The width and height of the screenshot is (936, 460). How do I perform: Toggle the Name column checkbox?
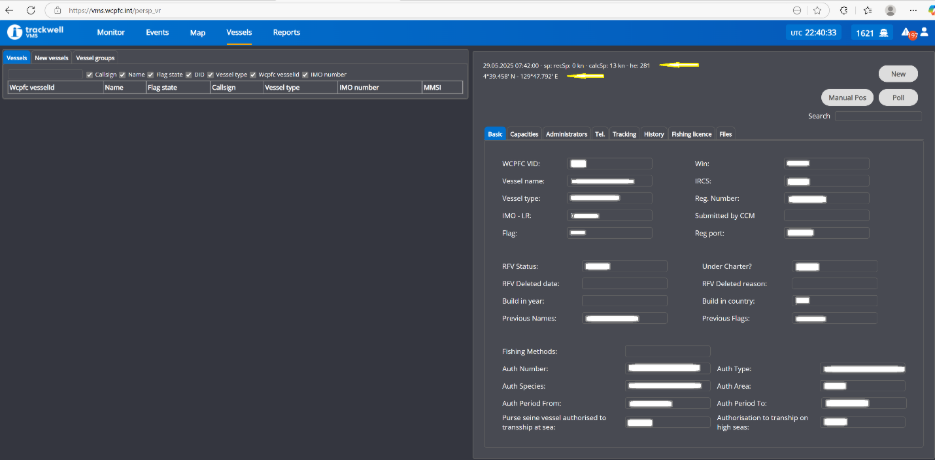[x=122, y=75]
